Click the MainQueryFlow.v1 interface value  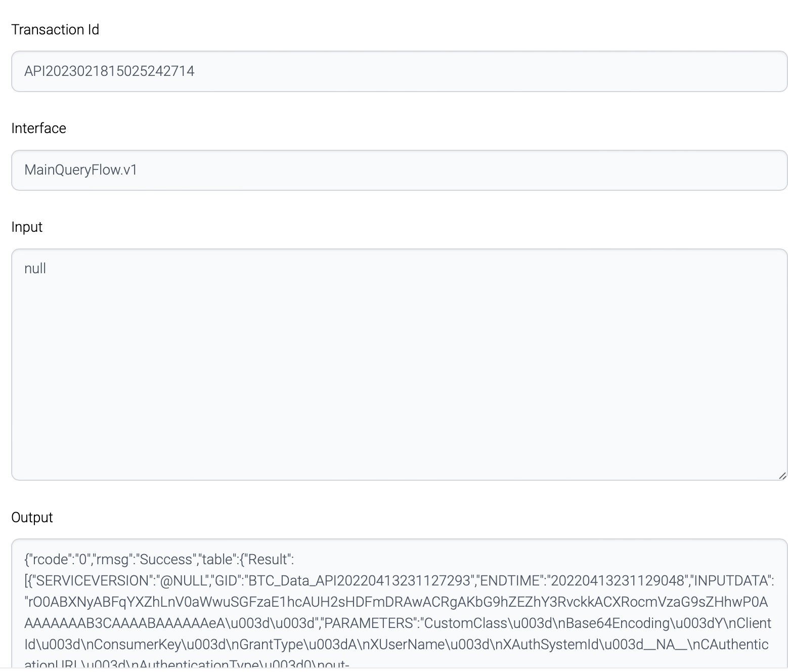[x=81, y=170]
